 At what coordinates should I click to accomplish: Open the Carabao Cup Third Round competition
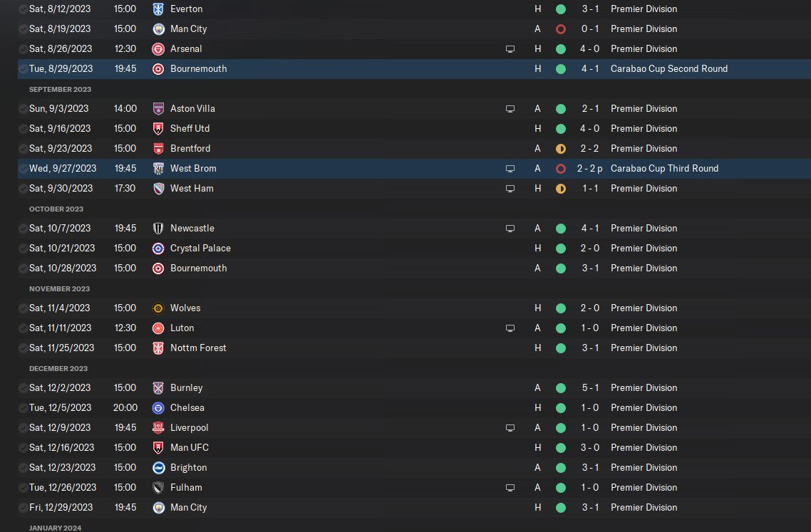click(x=664, y=169)
